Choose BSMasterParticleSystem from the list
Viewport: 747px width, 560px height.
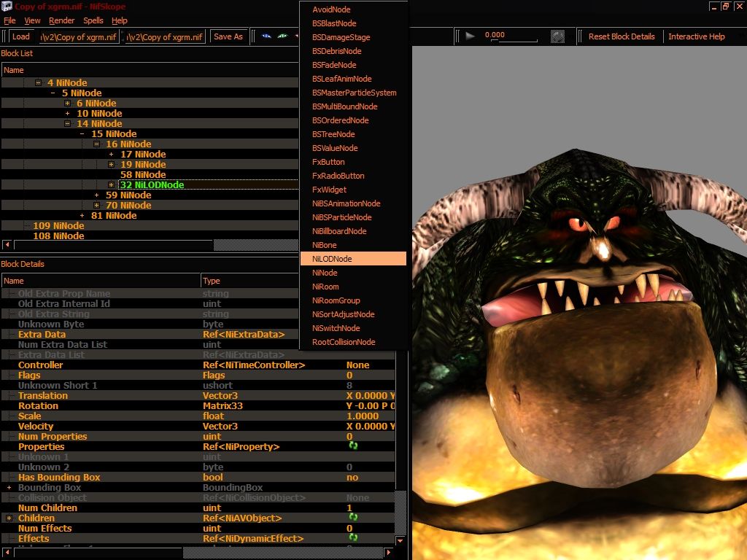(353, 93)
